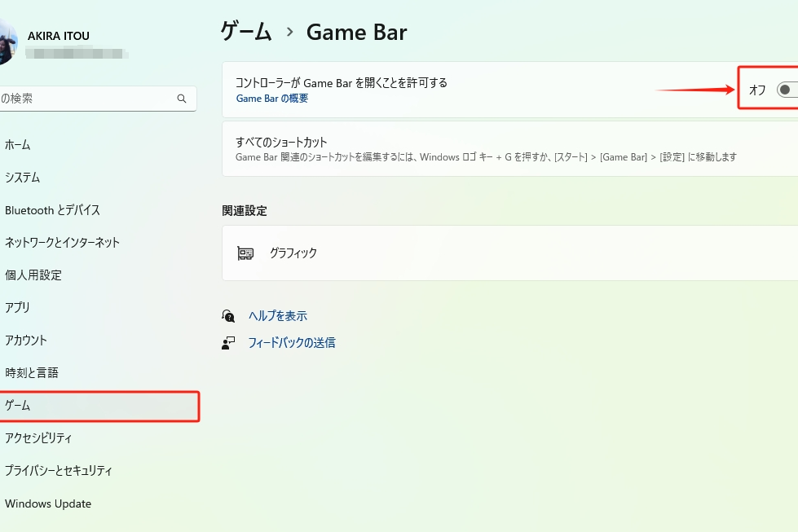
Task: Open Bluetooth とデバイス in the sidebar
Action: (52, 210)
